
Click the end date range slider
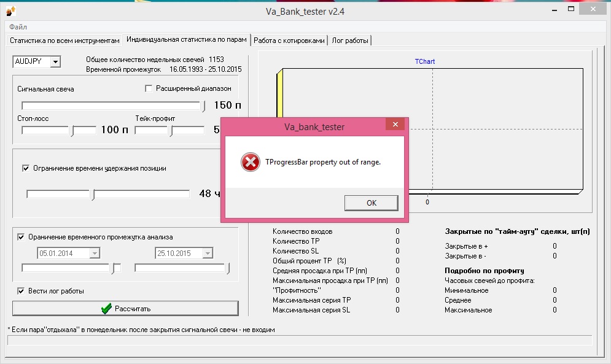click(x=182, y=268)
